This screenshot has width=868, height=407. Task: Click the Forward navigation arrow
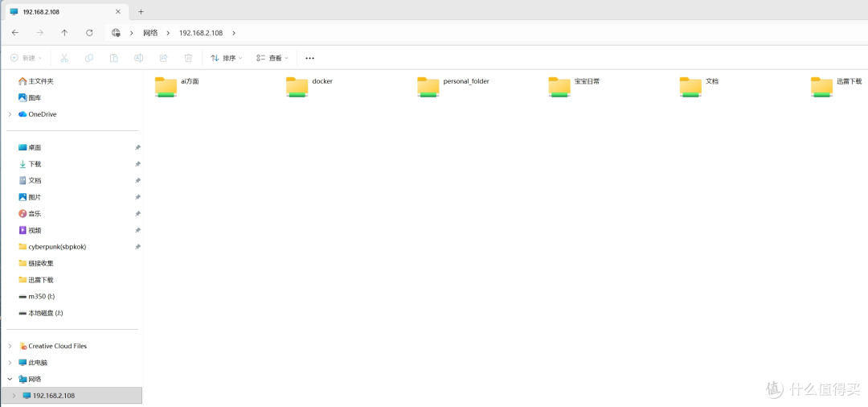coord(40,33)
